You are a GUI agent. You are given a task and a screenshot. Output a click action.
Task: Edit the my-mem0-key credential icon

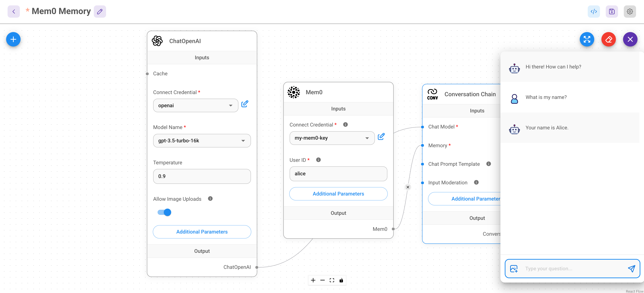[381, 137]
